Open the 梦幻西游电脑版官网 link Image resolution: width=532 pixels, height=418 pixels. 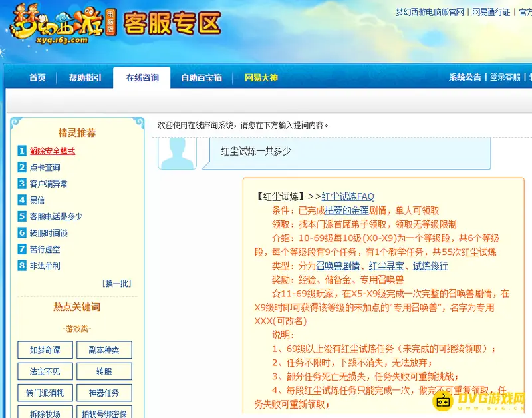tap(430, 12)
